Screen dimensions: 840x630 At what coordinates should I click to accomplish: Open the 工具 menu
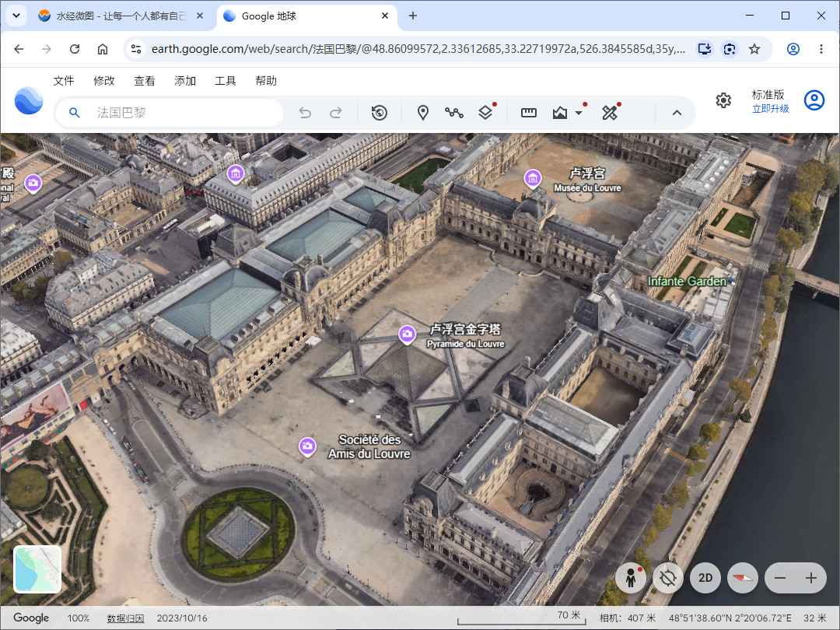(x=225, y=81)
